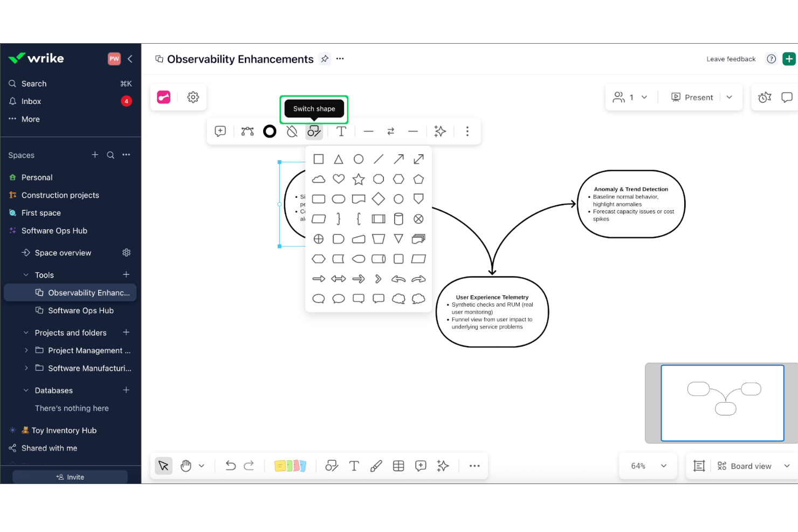Select the diamond shape

[379, 199]
